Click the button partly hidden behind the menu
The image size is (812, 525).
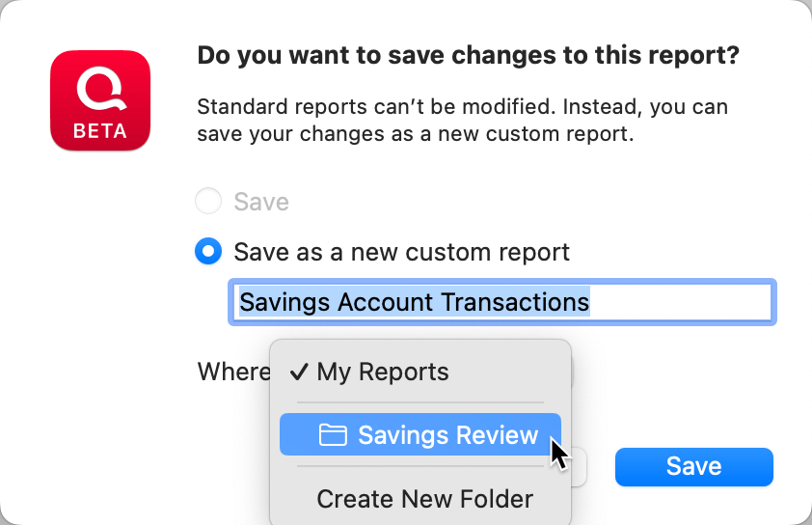click(579, 467)
